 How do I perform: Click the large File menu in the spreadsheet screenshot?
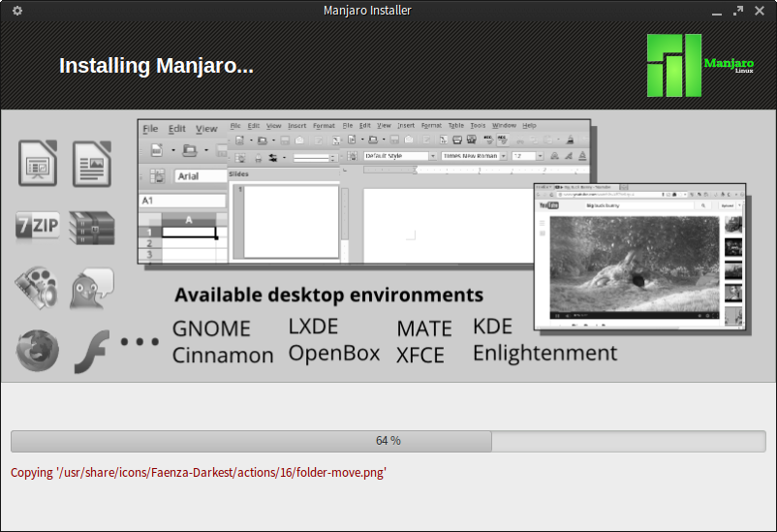click(x=150, y=129)
